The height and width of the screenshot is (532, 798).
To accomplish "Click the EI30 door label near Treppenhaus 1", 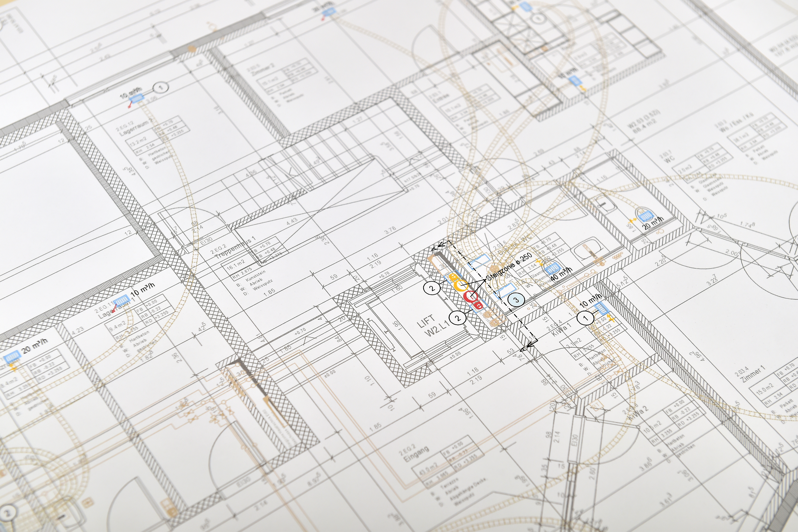I will (206, 241).
